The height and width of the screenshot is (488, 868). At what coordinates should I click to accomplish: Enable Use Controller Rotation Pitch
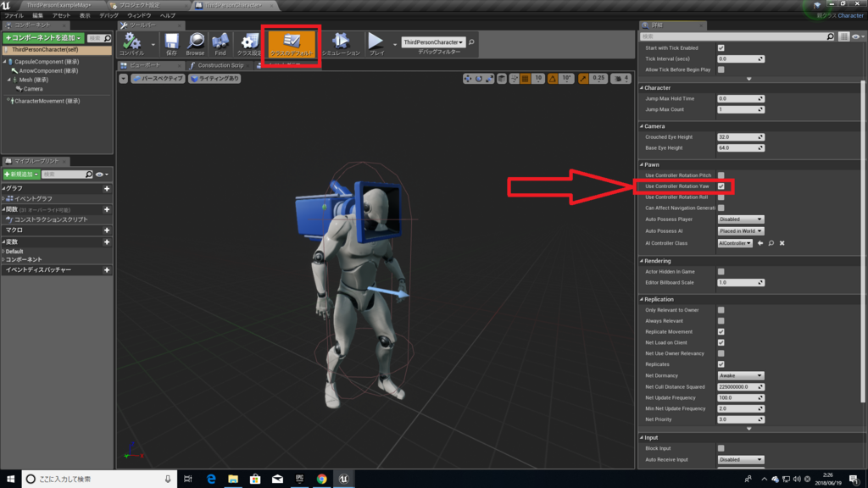coord(721,175)
